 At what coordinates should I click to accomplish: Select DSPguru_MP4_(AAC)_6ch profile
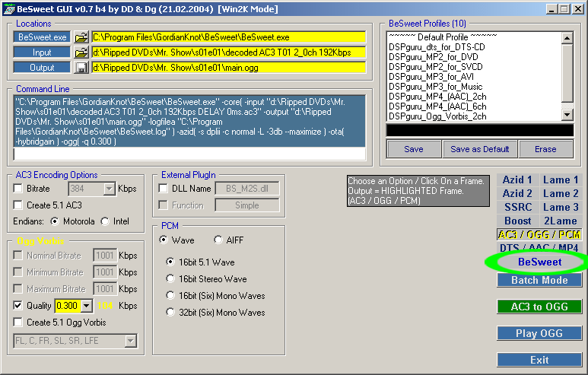[437, 106]
